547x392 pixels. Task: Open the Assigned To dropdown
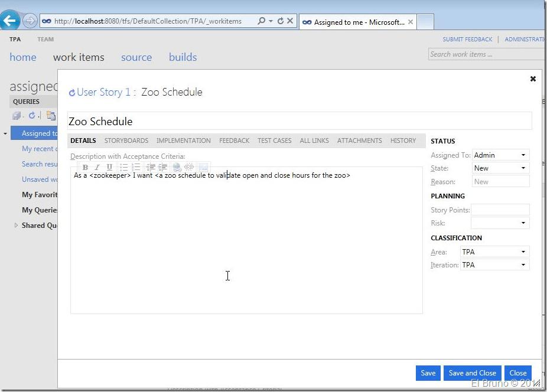coord(523,155)
